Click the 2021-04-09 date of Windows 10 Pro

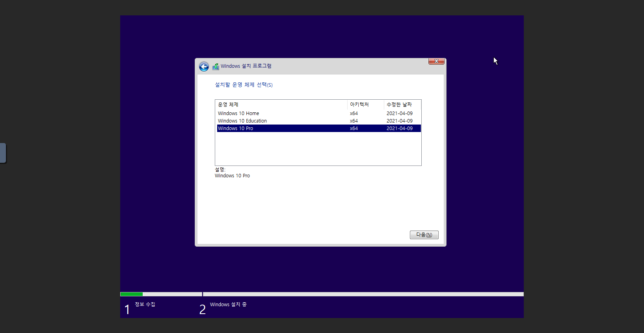[x=400, y=128]
